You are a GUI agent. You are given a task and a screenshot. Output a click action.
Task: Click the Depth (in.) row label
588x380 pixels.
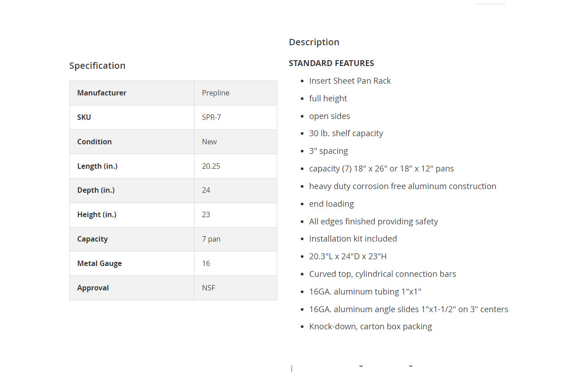pyautogui.click(x=96, y=190)
